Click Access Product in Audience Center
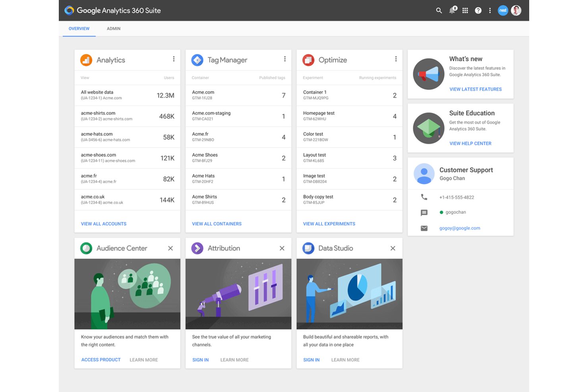 101,360
